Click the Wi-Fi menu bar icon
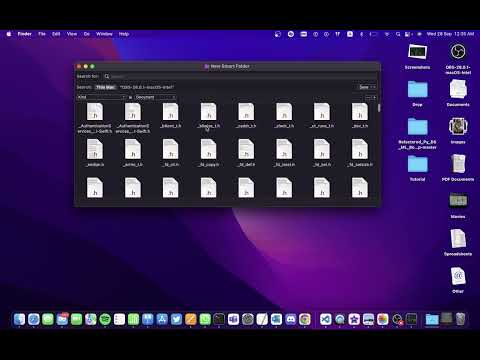The height and width of the screenshot is (360, 480). click(387, 34)
